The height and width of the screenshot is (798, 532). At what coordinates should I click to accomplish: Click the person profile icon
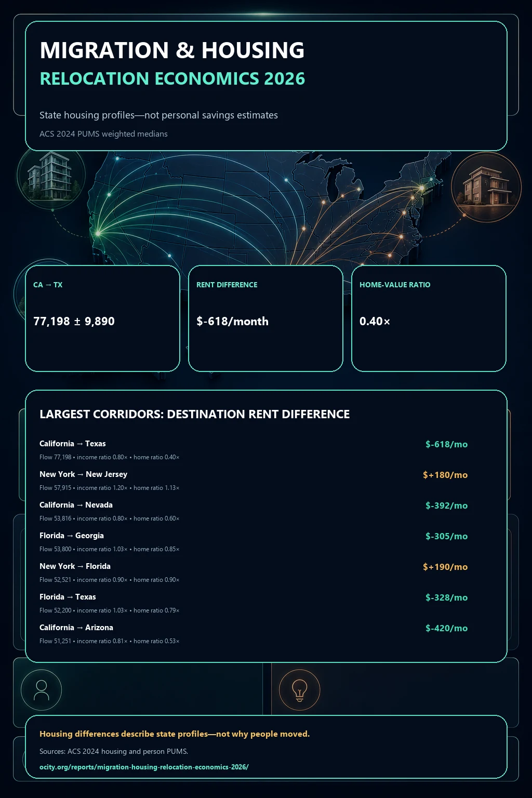point(41,690)
